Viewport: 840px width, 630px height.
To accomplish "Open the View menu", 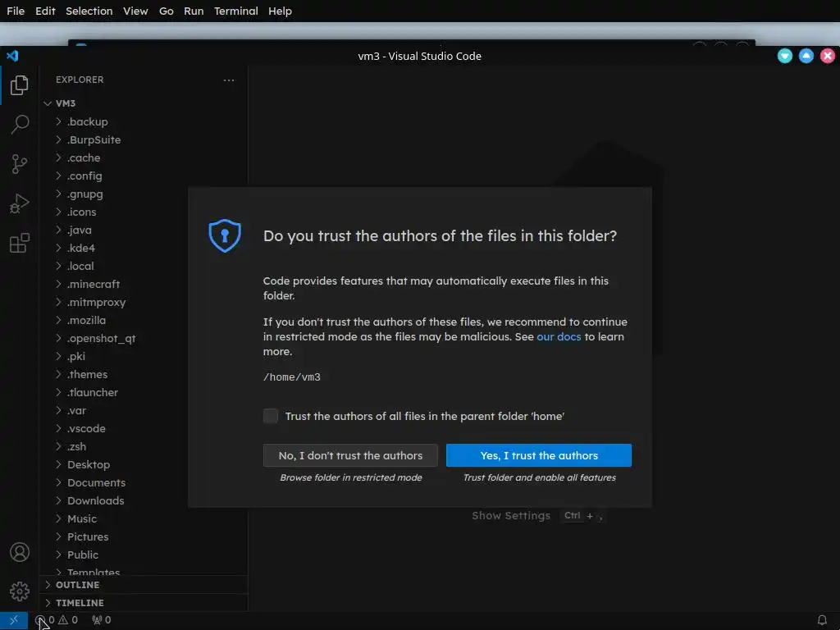I will pyautogui.click(x=135, y=11).
